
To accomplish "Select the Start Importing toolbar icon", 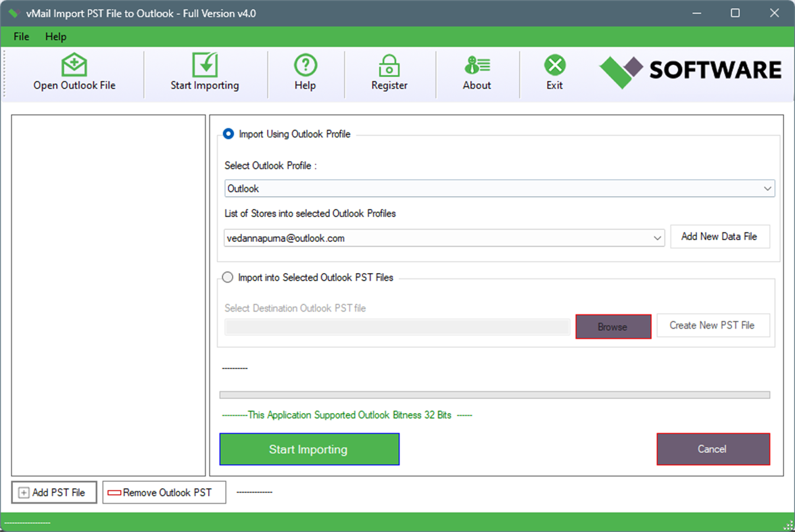I will 205,66.
